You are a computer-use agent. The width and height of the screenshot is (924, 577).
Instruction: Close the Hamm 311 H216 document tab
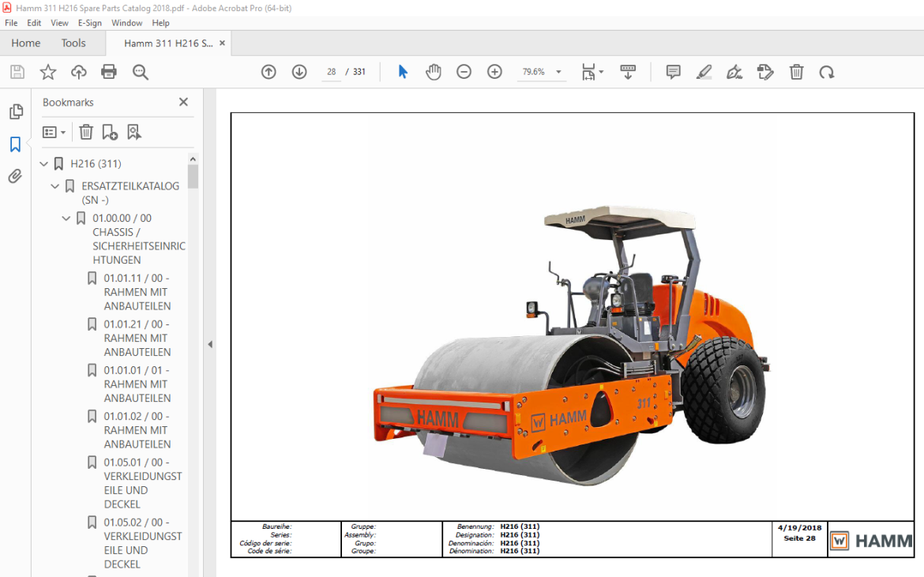tap(222, 43)
